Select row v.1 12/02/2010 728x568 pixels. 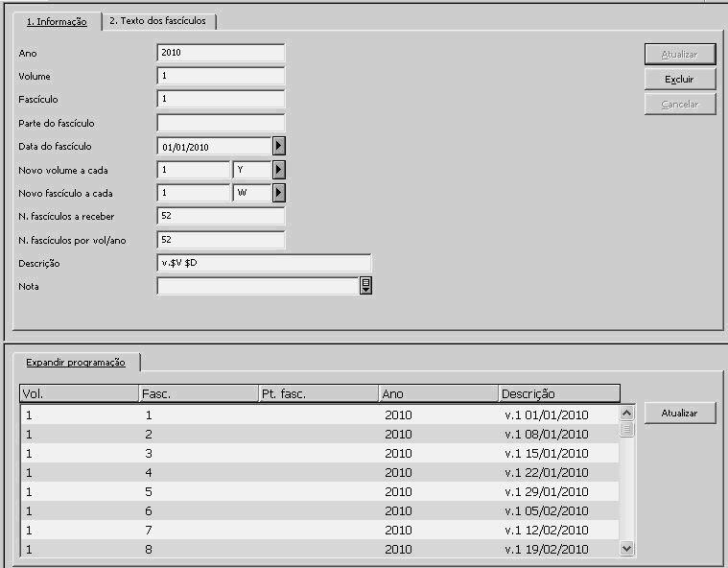point(319,530)
